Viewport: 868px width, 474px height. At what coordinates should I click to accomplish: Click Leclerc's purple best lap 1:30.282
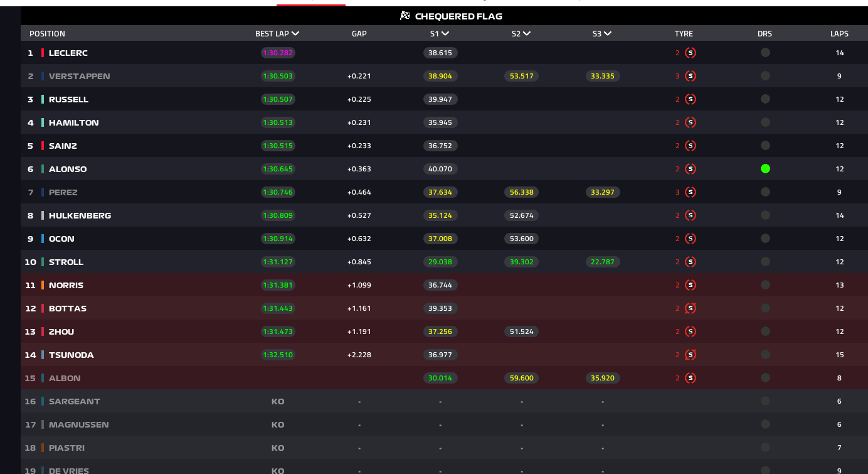(278, 53)
